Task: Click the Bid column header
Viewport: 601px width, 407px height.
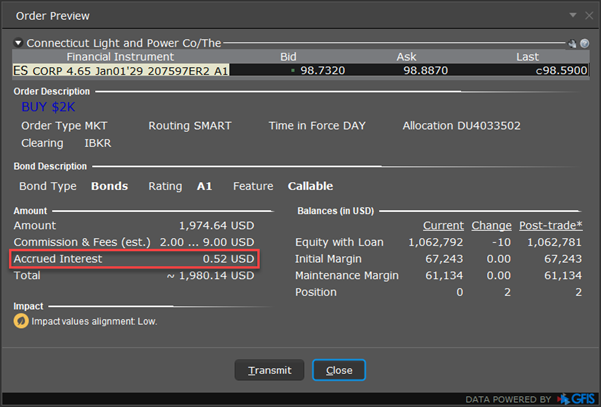Action: (x=288, y=57)
